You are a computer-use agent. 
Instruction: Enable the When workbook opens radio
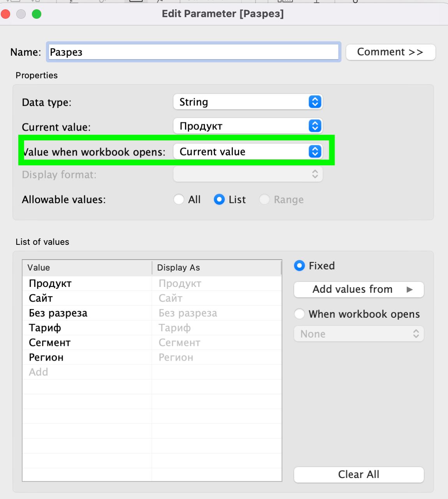click(300, 314)
